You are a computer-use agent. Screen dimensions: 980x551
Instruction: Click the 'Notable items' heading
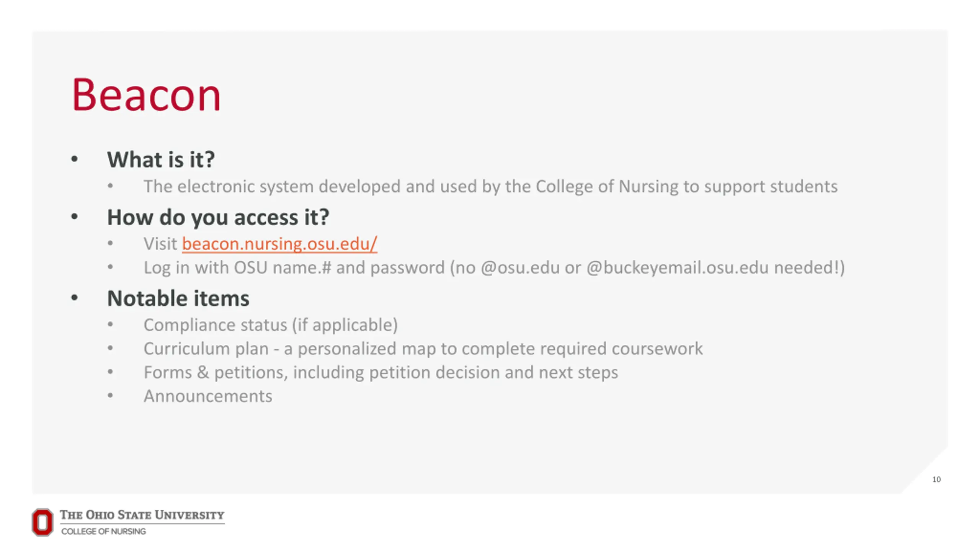pyautogui.click(x=178, y=298)
